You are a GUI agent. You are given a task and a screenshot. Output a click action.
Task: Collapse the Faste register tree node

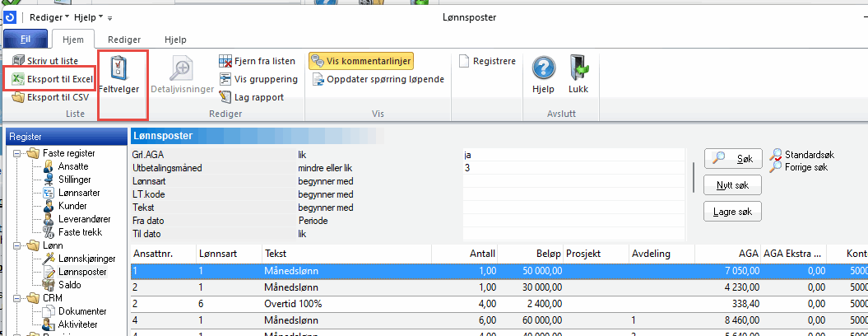pos(18,153)
